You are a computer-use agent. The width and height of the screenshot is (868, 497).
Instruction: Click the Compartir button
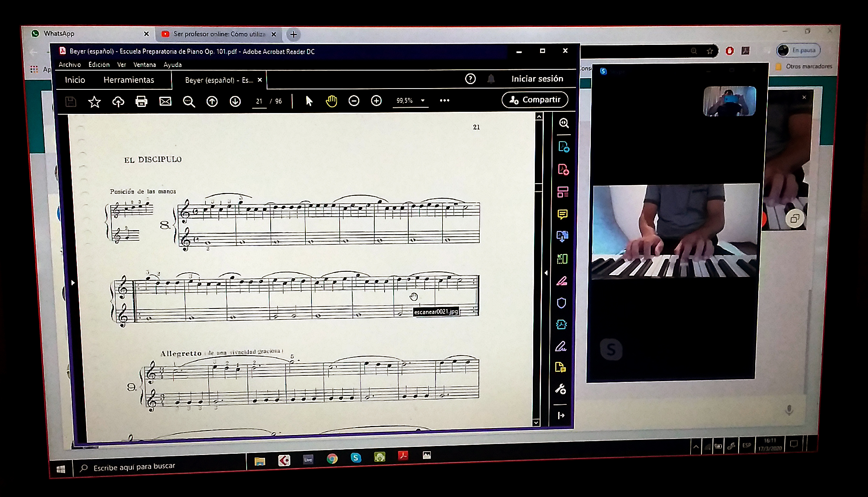pyautogui.click(x=534, y=100)
